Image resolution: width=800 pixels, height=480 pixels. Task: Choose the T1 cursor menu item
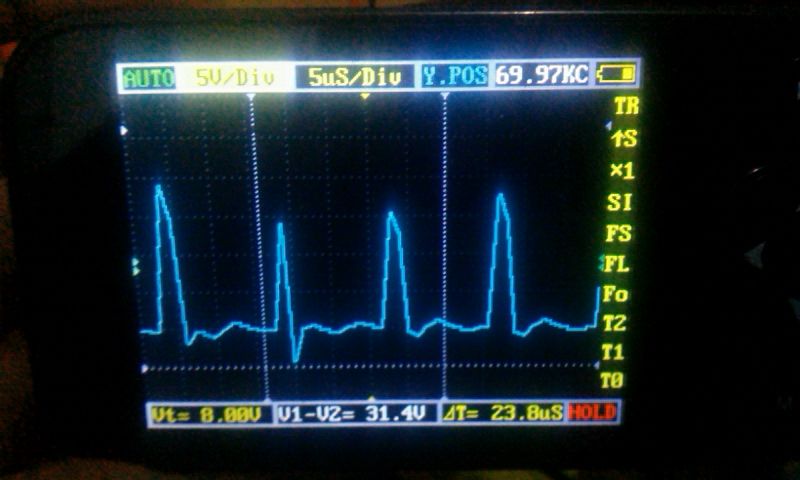click(x=613, y=352)
